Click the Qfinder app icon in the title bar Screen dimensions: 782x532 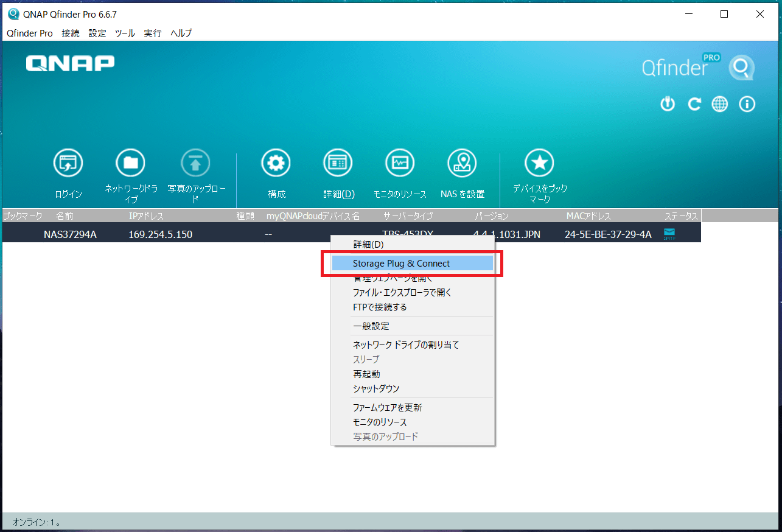pos(13,14)
